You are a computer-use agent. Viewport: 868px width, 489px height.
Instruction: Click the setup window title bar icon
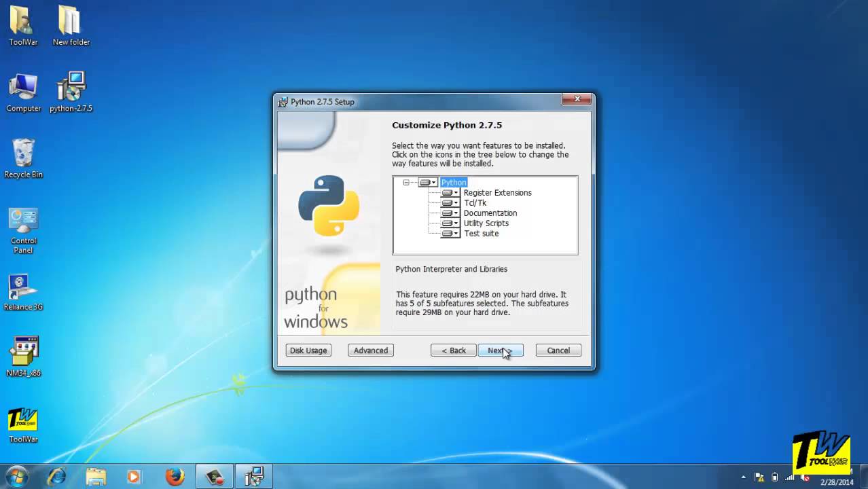tap(283, 102)
